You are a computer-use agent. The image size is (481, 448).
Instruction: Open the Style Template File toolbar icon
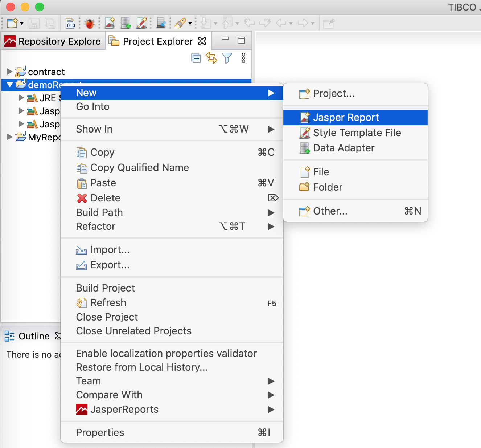click(x=142, y=23)
